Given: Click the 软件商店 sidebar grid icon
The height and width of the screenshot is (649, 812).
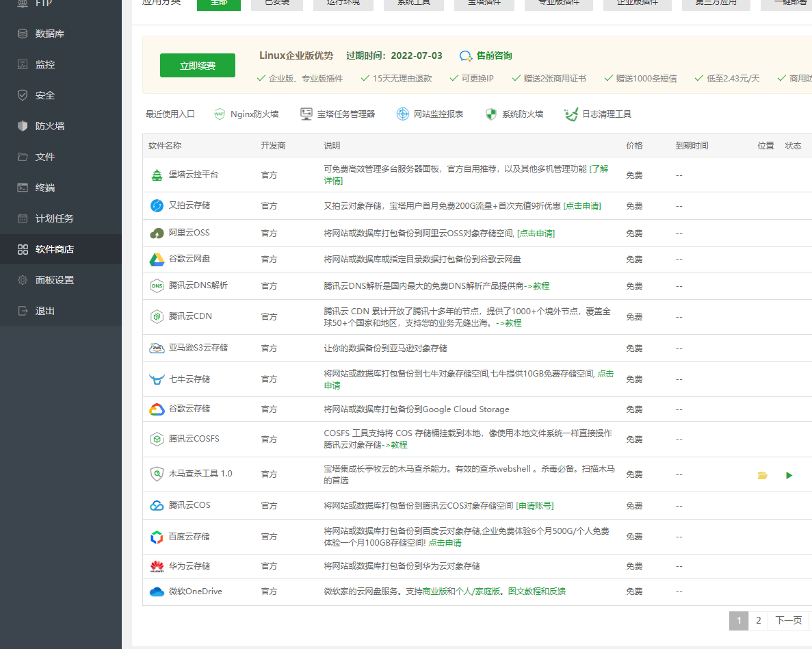Looking at the screenshot, I should [x=23, y=249].
